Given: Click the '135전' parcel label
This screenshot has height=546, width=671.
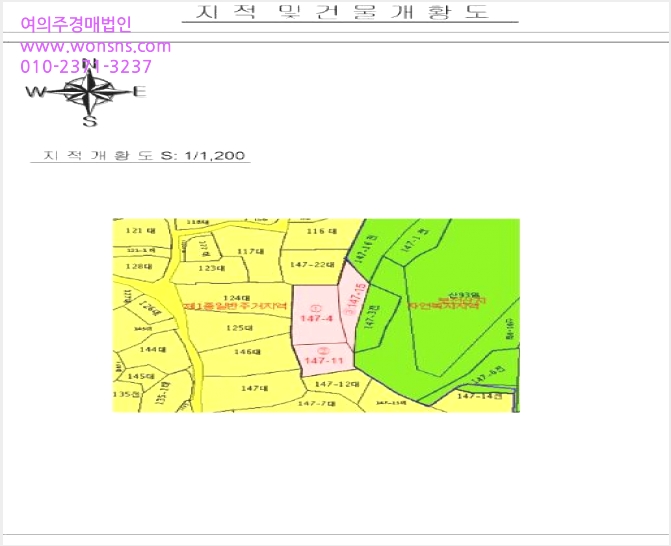Looking at the screenshot, I should 126,394.
